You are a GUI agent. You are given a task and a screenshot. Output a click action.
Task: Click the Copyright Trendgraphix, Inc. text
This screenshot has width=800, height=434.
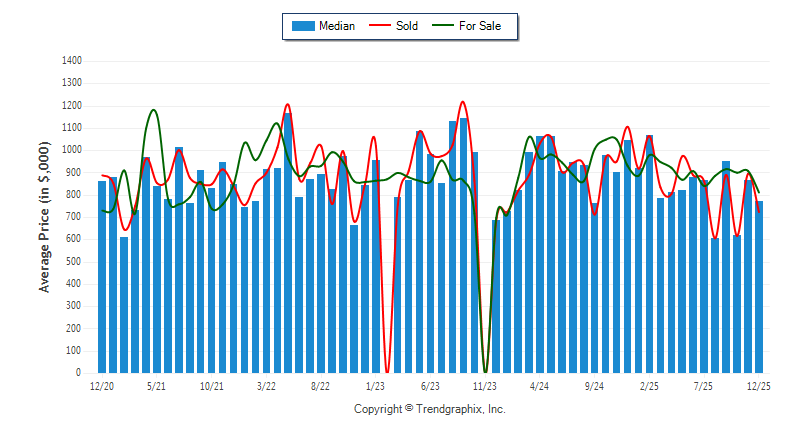[430, 409]
